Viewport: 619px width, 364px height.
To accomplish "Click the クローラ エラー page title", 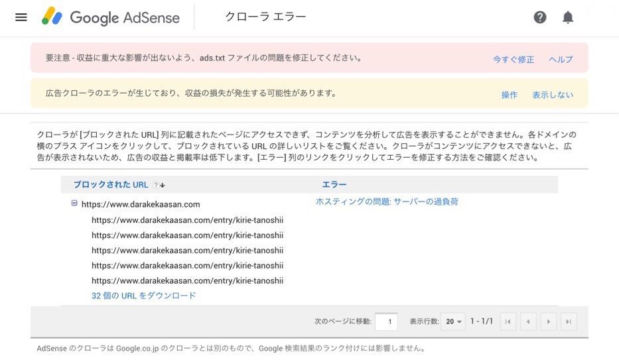I will pyautogui.click(x=265, y=17).
